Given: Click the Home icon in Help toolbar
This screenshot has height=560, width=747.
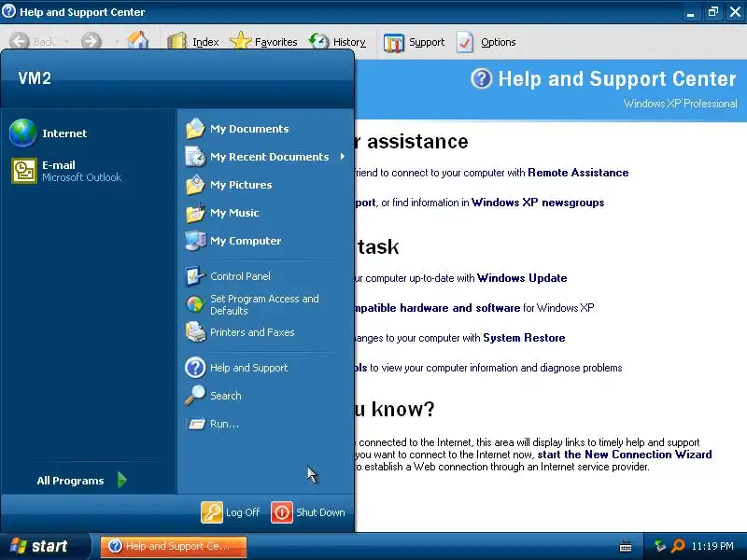Looking at the screenshot, I should (137, 41).
